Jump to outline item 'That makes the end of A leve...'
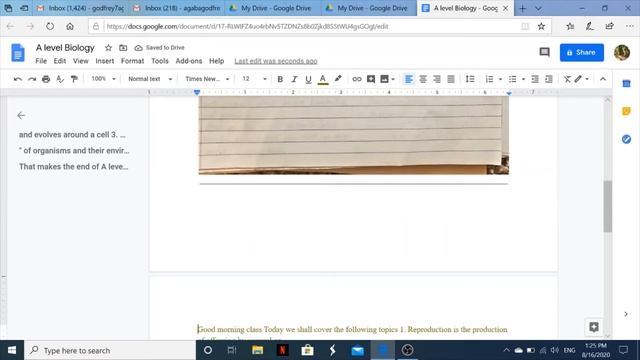The height and width of the screenshot is (360, 640). [73, 167]
